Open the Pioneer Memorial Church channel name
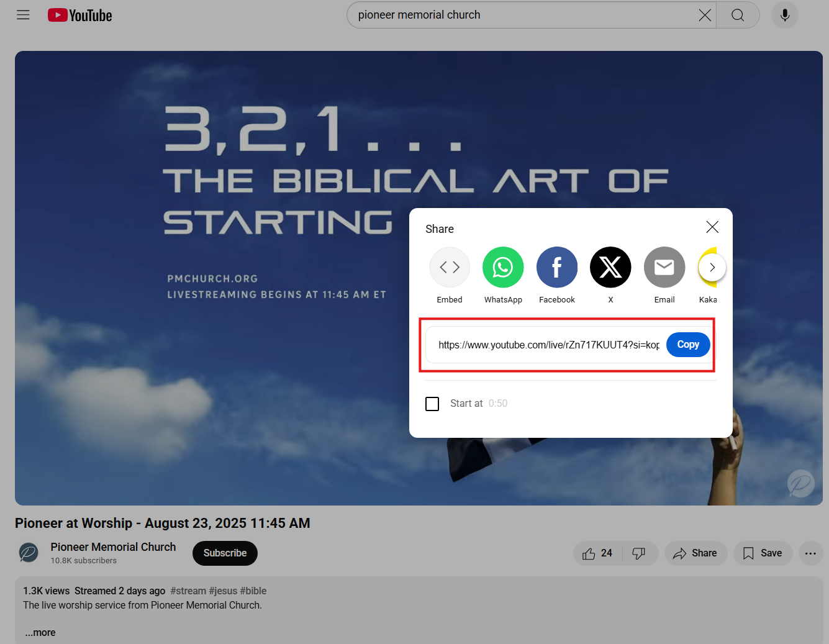Image resolution: width=829 pixels, height=644 pixels. coord(114,547)
